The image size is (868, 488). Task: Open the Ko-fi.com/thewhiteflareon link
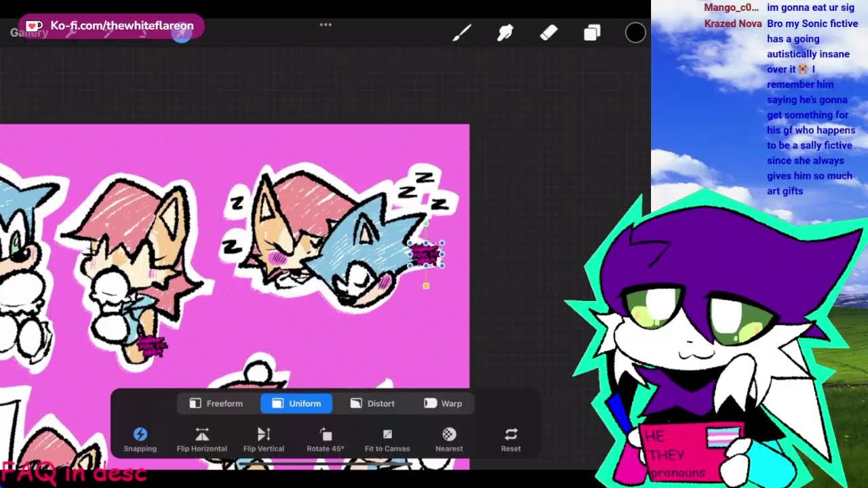[x=111, y=26]
